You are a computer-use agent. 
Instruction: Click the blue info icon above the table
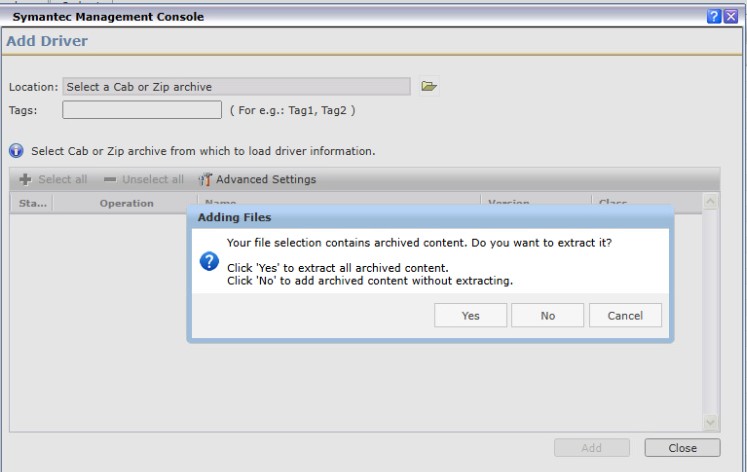tap(16, 151)
